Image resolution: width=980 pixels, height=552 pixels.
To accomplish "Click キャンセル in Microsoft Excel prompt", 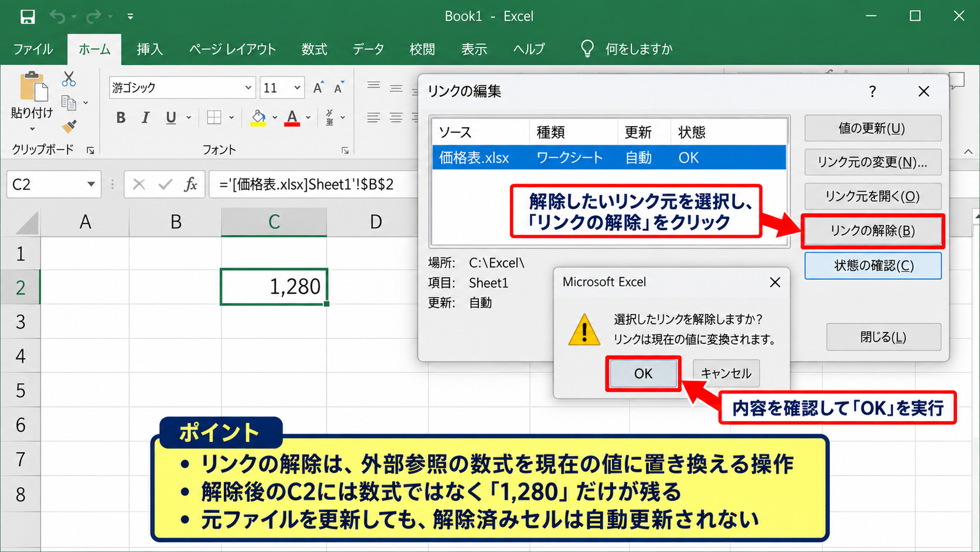I will click(726, 374).
